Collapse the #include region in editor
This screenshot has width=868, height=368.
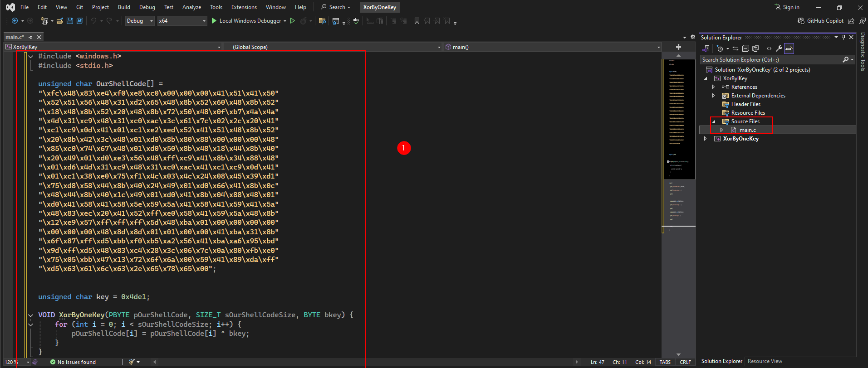[x=31, y=56]
